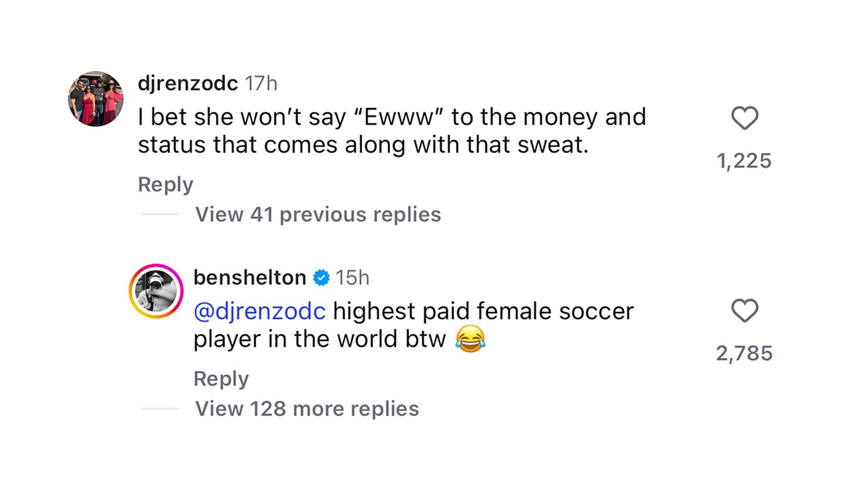
Task: Expand View 41 previous replies
Action: [x=318, y=215]
